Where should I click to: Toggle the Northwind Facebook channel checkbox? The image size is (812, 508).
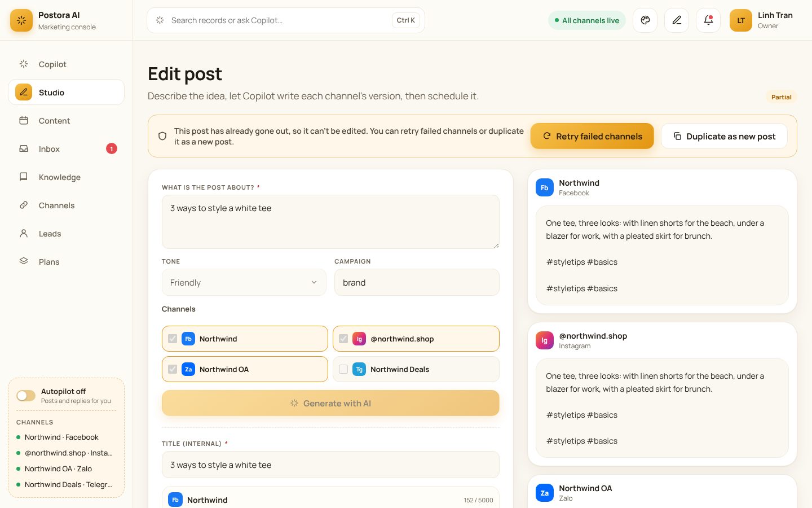[x=173, y=339]
